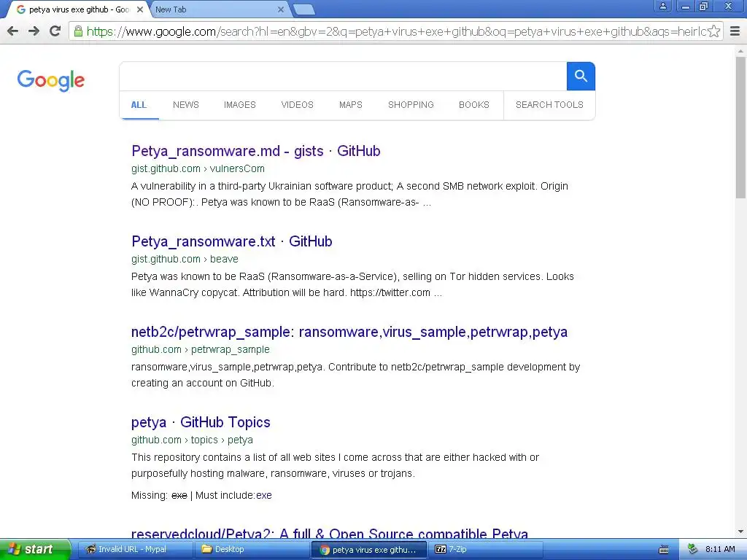Click 'github.com › topics › petya' URL text
747x560 pixels.
(192, 440)
